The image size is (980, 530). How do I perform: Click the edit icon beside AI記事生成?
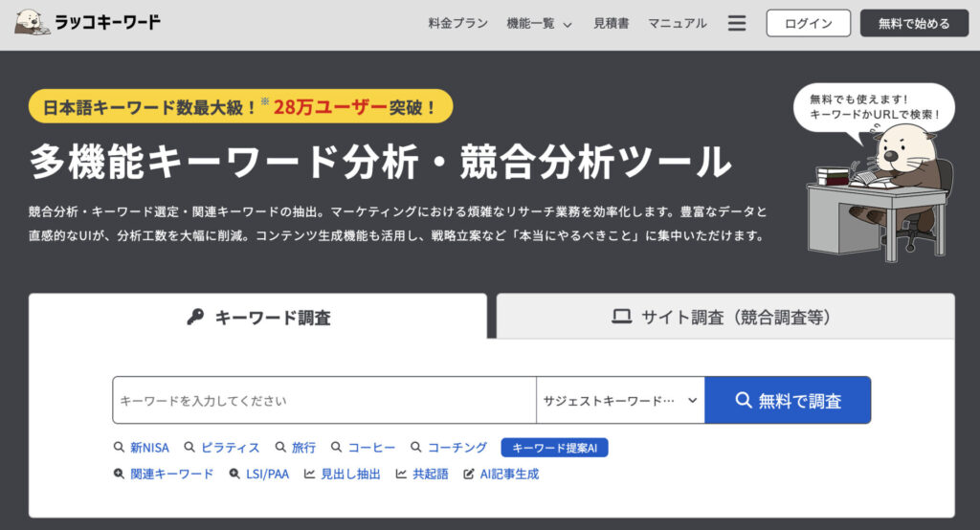pos(469,474)
